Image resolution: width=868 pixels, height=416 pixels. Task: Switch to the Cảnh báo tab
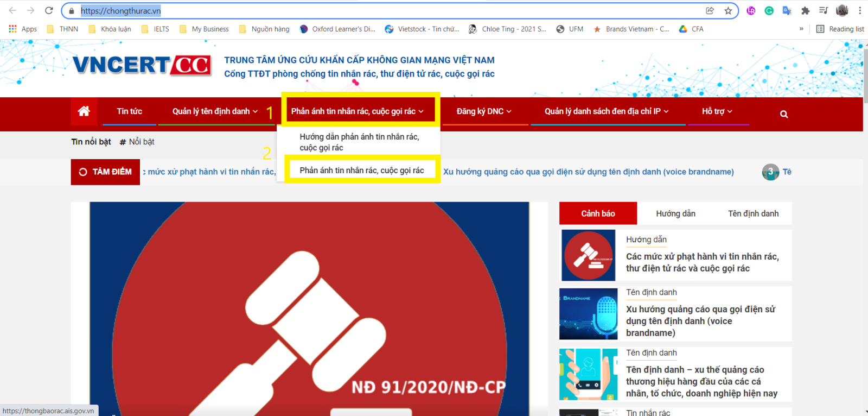pos(598,213)
